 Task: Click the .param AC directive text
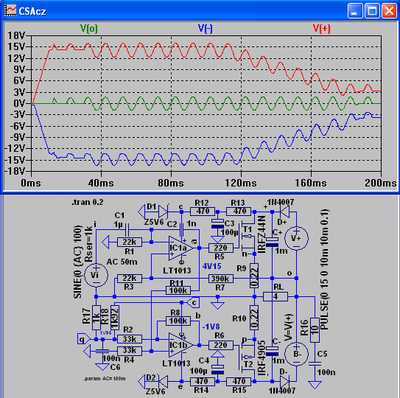tap(105, 379)
